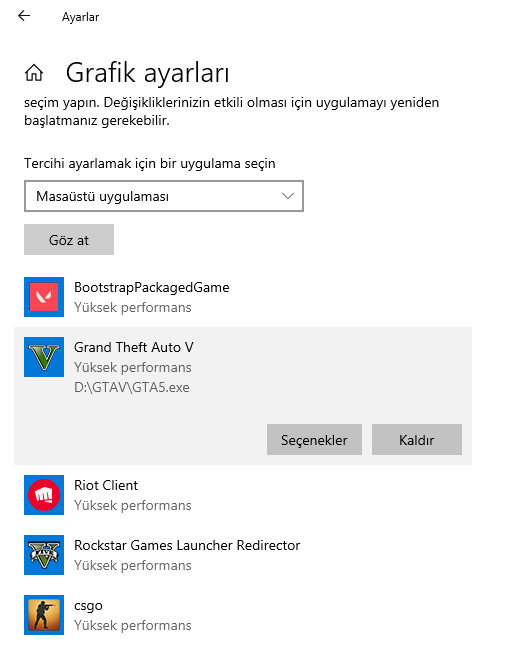Go back with the arrow icon
This screenshot has height=668, width=510.
24,16
